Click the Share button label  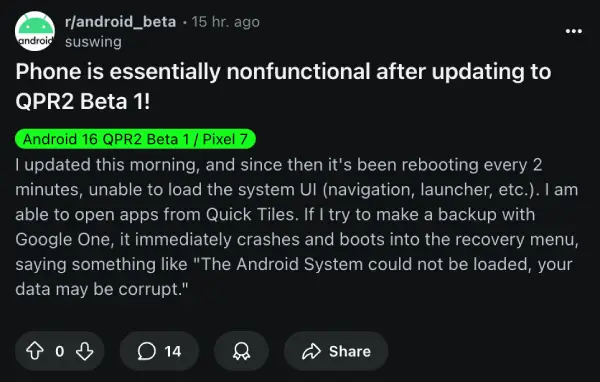point(350,351)
